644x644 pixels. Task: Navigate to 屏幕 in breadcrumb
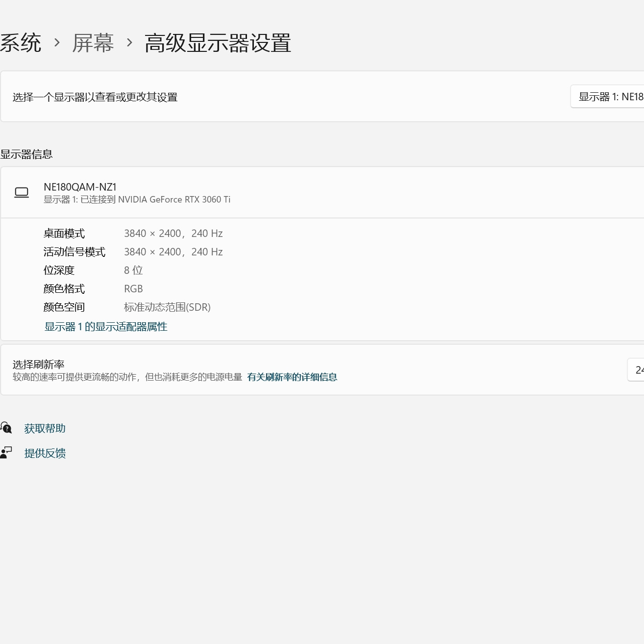coord(93,43)
